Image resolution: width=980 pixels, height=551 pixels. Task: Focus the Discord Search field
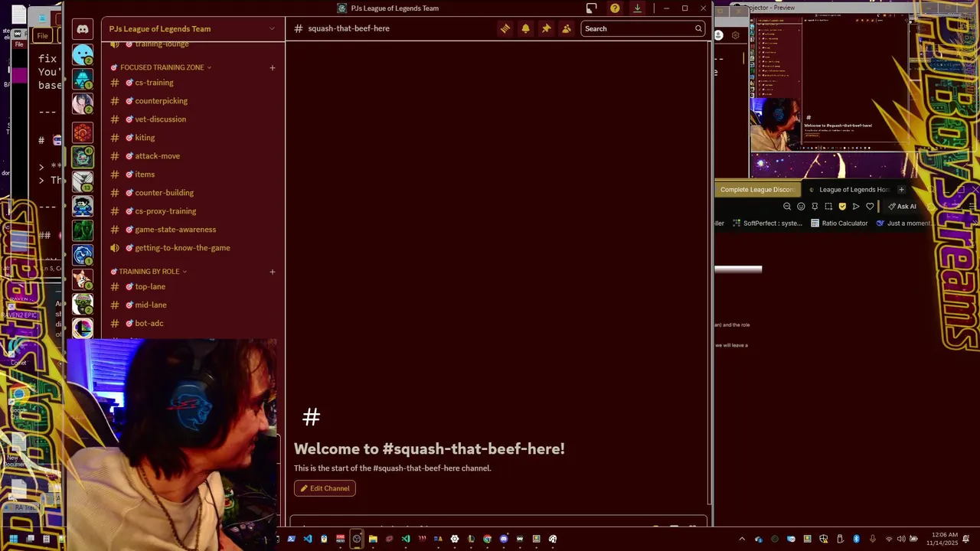coord(642,28)
